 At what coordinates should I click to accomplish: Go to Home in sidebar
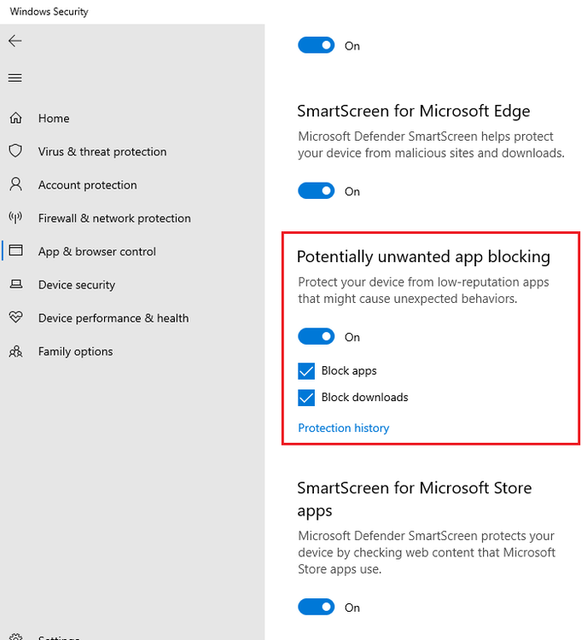click(53, 118)
